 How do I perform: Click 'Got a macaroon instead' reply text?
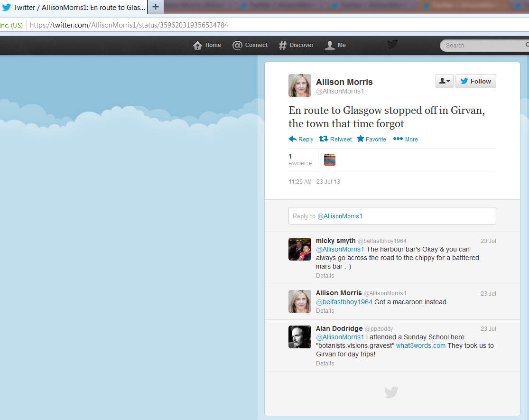tap(410, 302)
